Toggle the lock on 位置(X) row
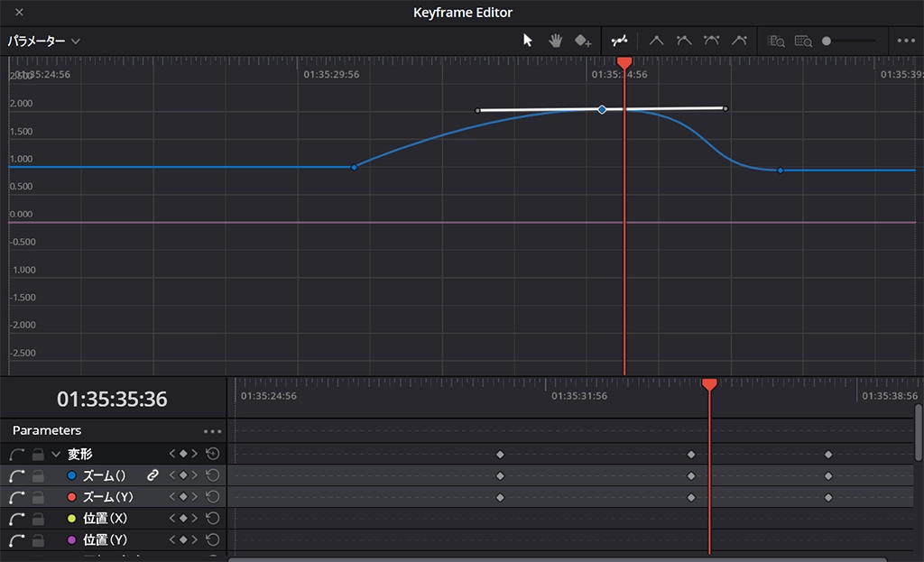 point(38,519)
